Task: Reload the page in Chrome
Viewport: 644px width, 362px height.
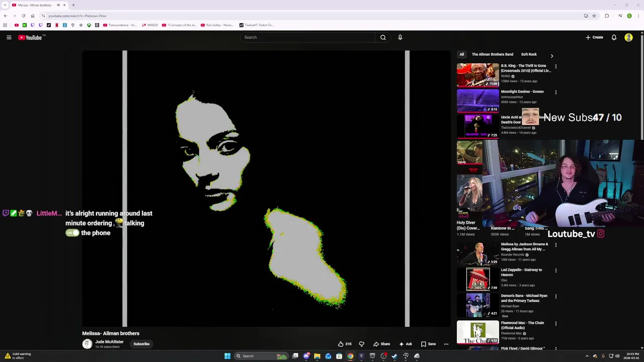Action: [23, 16]
